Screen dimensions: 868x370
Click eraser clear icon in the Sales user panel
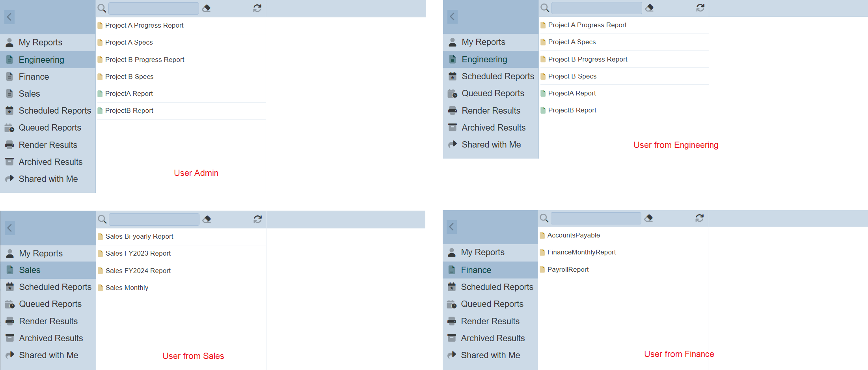pyautogui.click(x=207, y=219)
